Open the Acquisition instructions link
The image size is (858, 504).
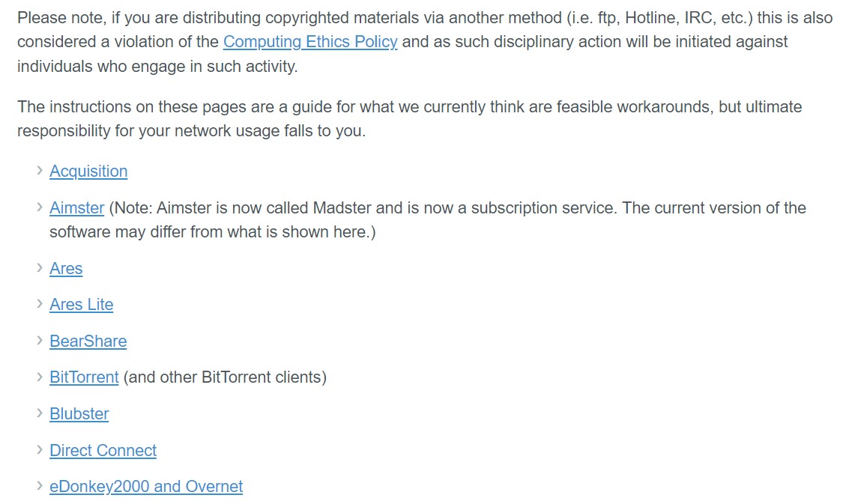pos(88,171)
